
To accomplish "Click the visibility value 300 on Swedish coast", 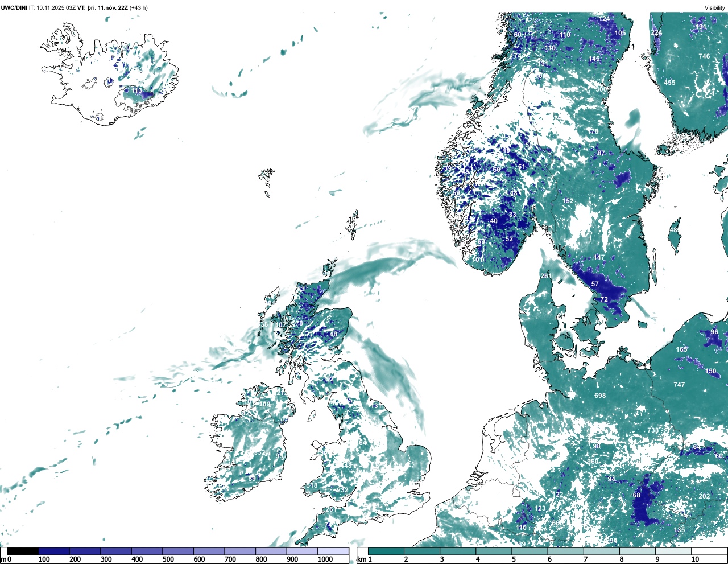I will coord(601,90).
